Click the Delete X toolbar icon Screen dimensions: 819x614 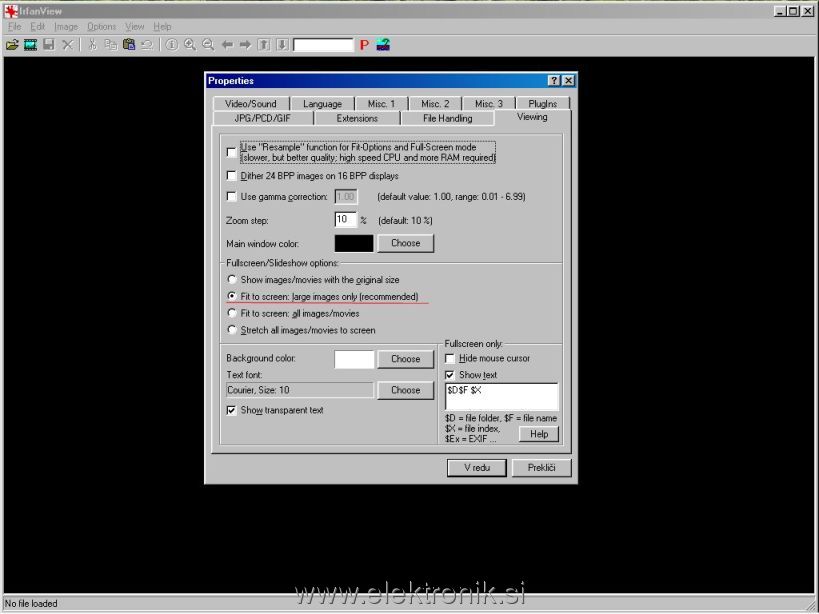(67, 45)
